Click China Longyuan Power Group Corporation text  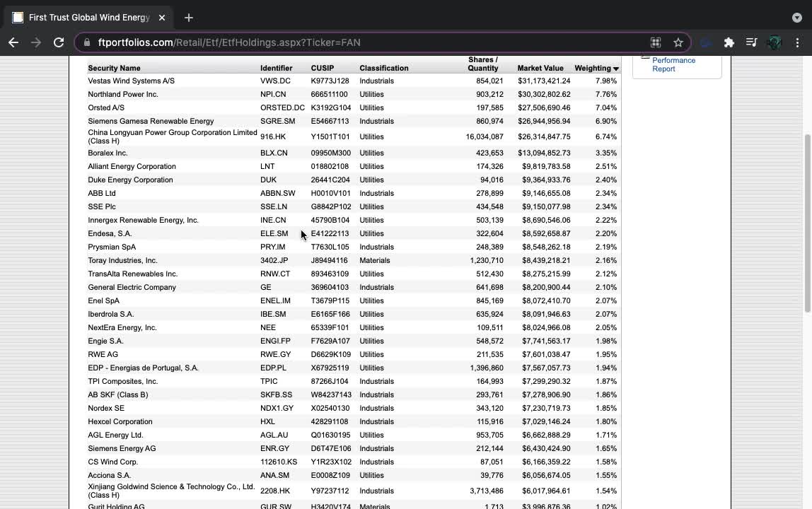pyautogui.click(x=173, y=136)
